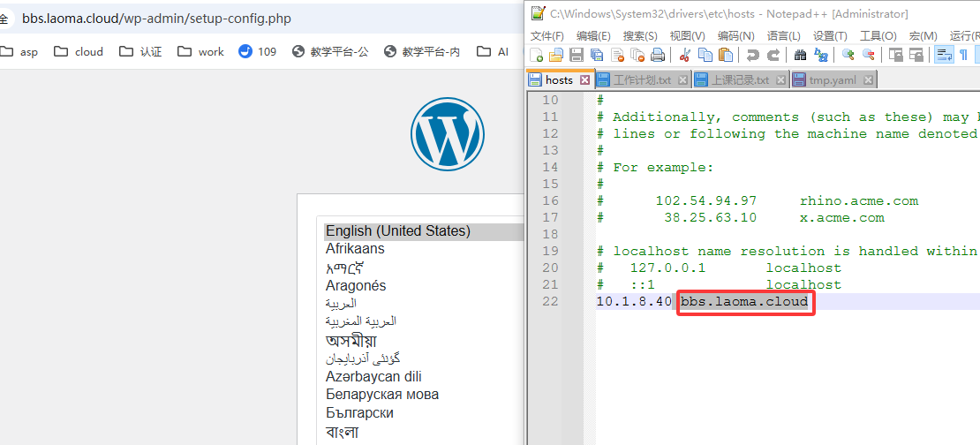Toggle Word wrap toolbar button
Viewport: 980px width, 445px height.
pos(943,55)
